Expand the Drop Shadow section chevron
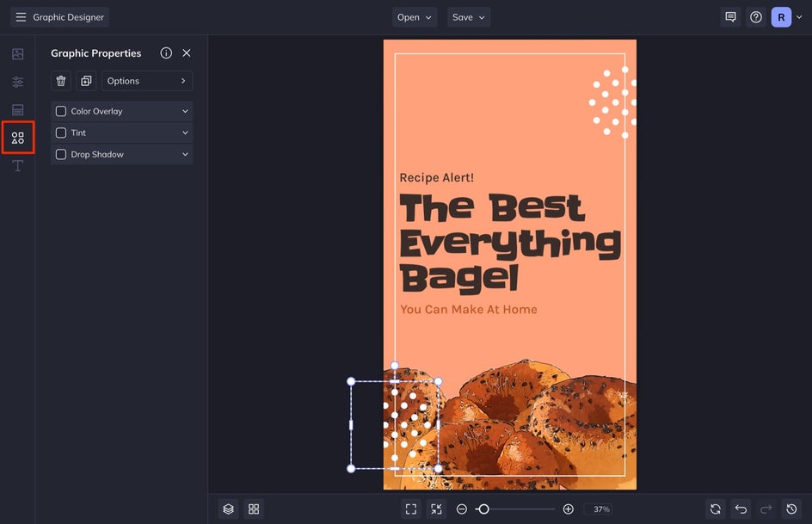This screenshot has width=812, height=524. 185,154
